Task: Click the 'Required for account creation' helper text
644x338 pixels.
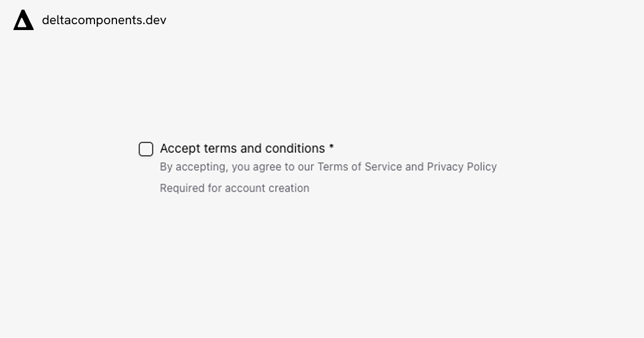Action: tap(235, 188)
